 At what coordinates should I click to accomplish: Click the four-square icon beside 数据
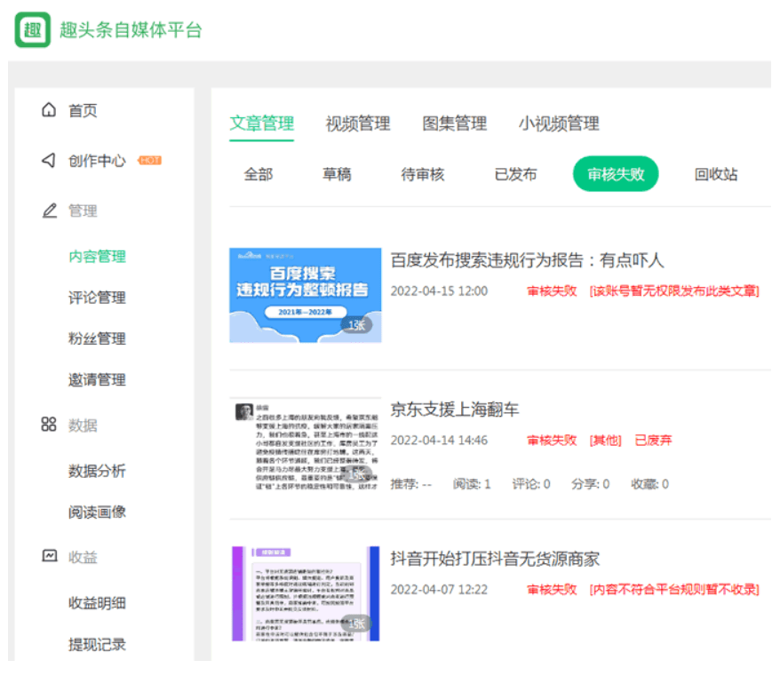pyautogui.click(x=49, y=425)
